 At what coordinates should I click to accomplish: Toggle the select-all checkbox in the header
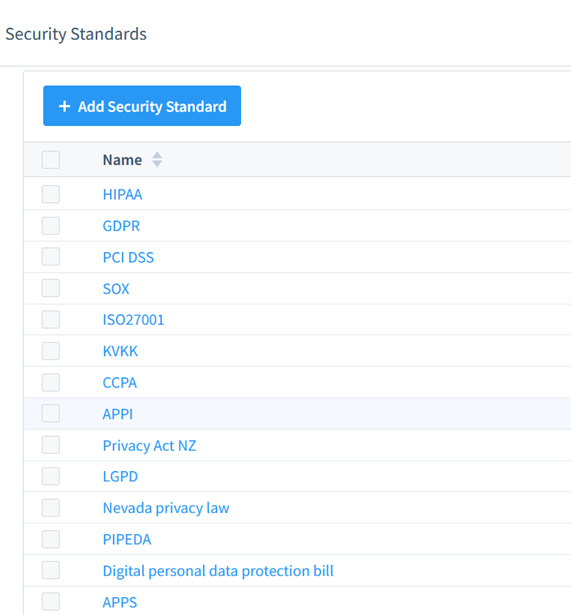pos(51,160)
